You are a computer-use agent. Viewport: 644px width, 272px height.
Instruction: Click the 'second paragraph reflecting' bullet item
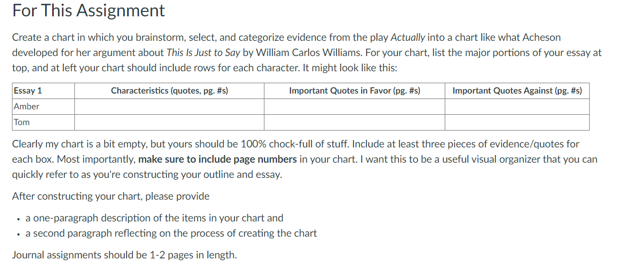tap(171, 233)
